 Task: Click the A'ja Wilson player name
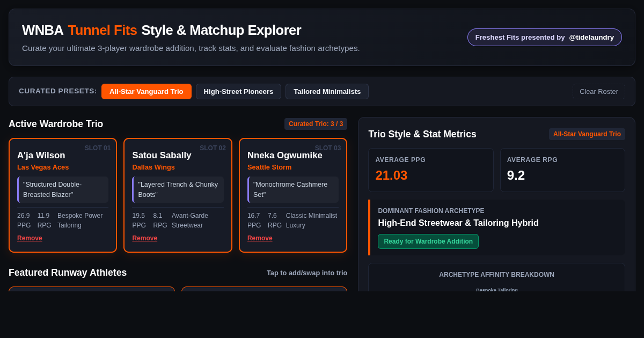tap(41, 155)
